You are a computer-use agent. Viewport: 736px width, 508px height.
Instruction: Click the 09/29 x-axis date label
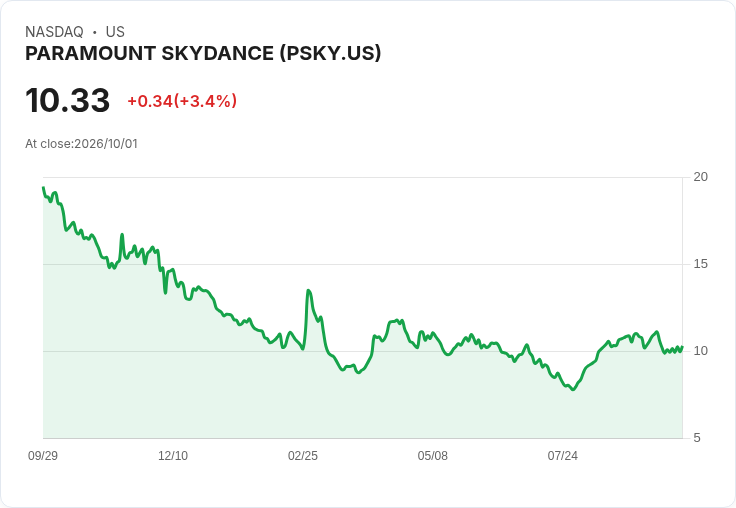43,456
